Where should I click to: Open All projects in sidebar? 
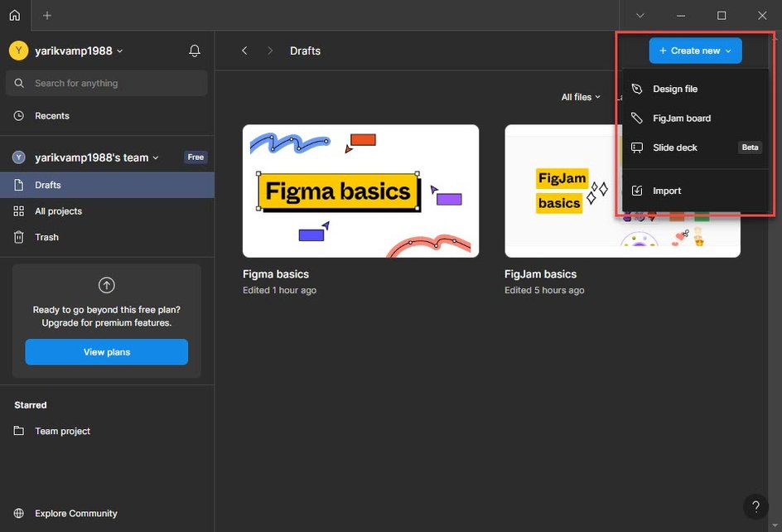point(107,211)
